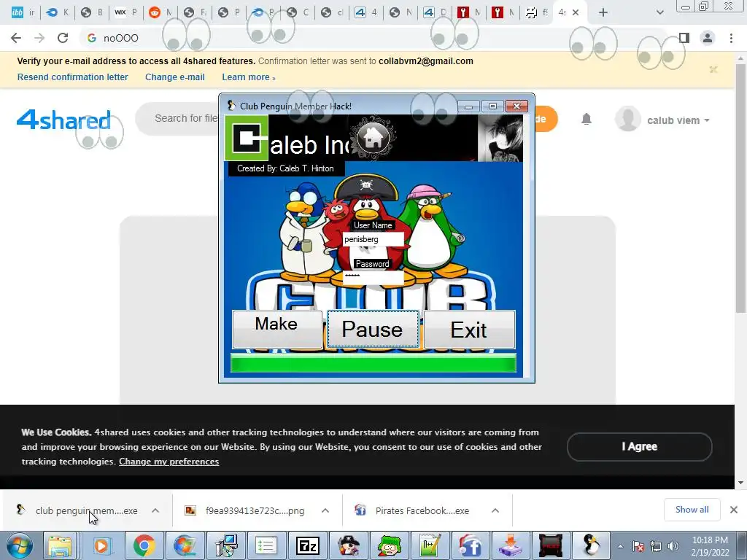Click the pirate character taskbar icon
The image size is (747, 560).
tap(349, 545)
